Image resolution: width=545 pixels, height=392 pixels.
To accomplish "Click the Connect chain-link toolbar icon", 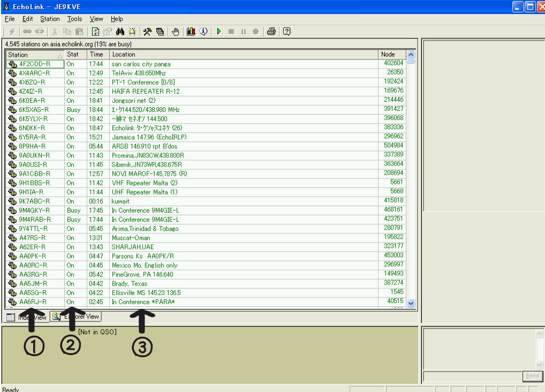I will click(x=27, y=32).
